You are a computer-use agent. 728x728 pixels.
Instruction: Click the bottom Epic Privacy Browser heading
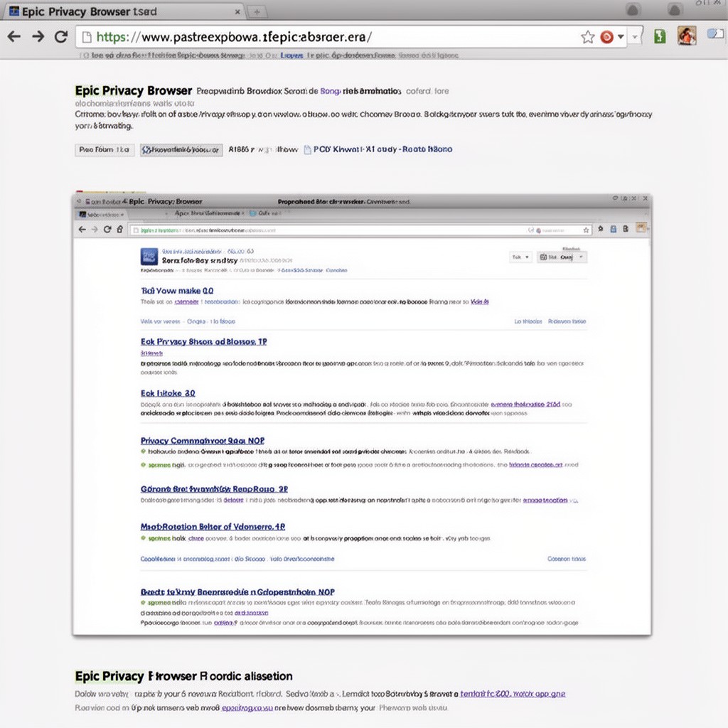point(184,676)
